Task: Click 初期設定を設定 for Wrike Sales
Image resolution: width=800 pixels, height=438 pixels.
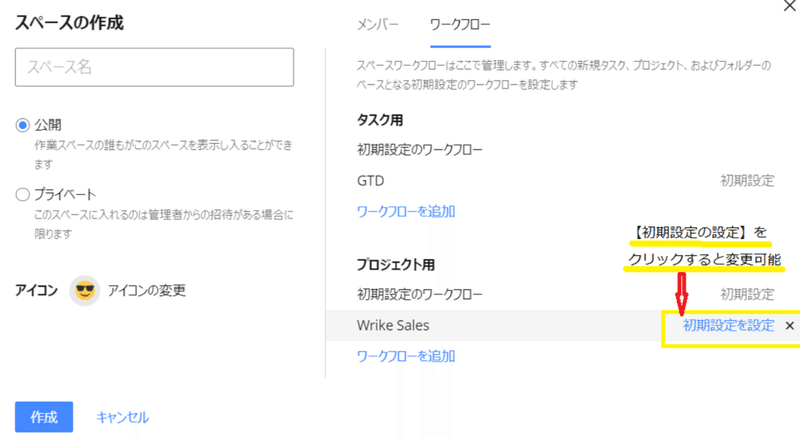Action: tap(729, 325)
